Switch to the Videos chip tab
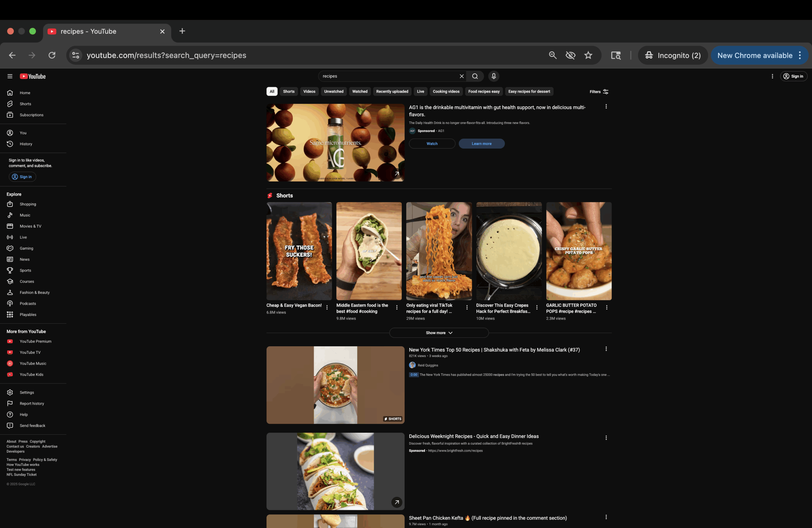 tap(309, 91)
